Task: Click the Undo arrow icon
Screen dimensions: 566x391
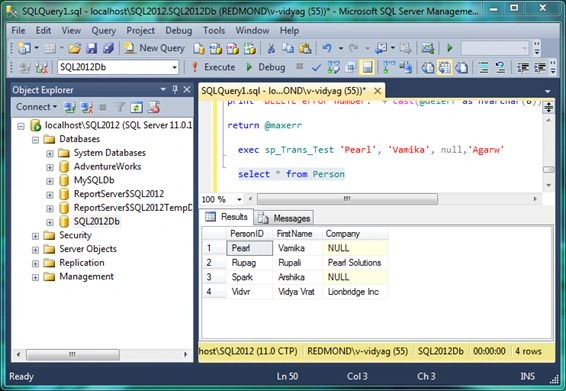Action: tap(327, 48)
